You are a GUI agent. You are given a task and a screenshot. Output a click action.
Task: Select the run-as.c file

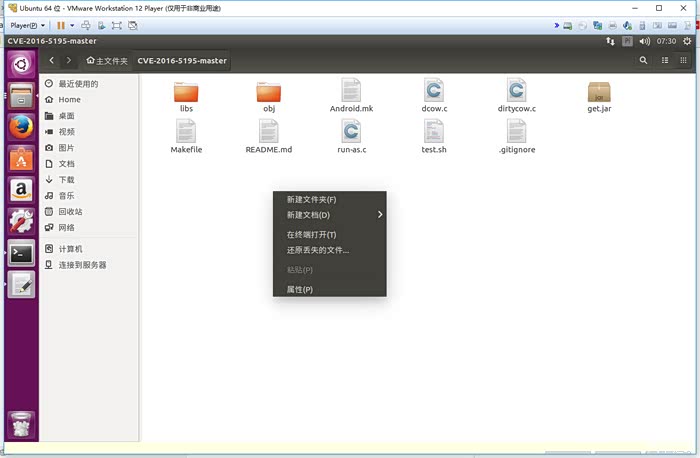coord(351,137)
